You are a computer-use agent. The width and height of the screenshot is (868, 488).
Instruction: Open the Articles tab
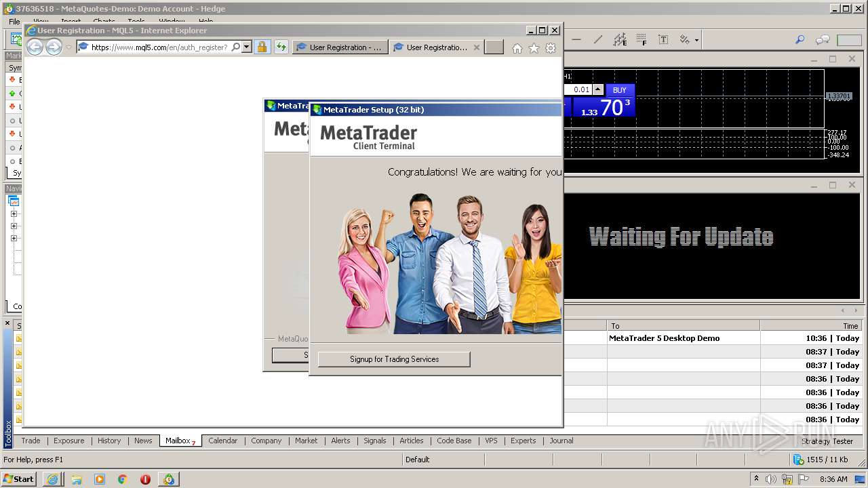(x=412, y=441)
